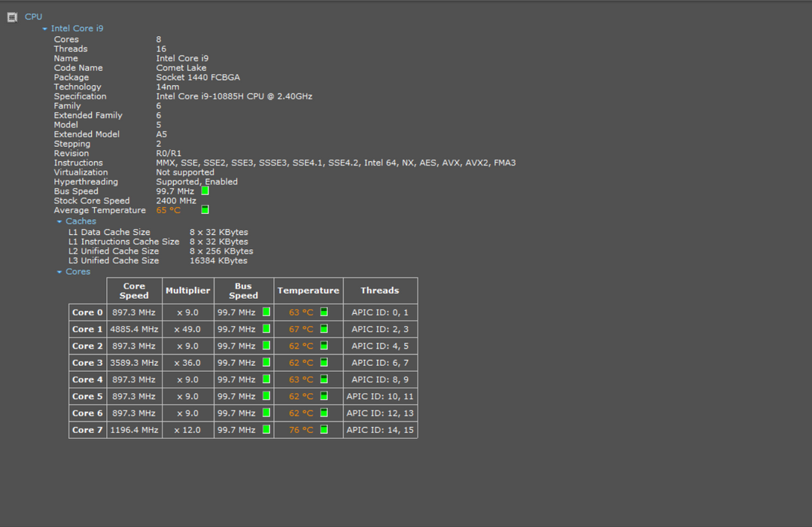Click the L1 Instructions Cache Size label
Screen dimensions: 812x527
coord(123,242)
